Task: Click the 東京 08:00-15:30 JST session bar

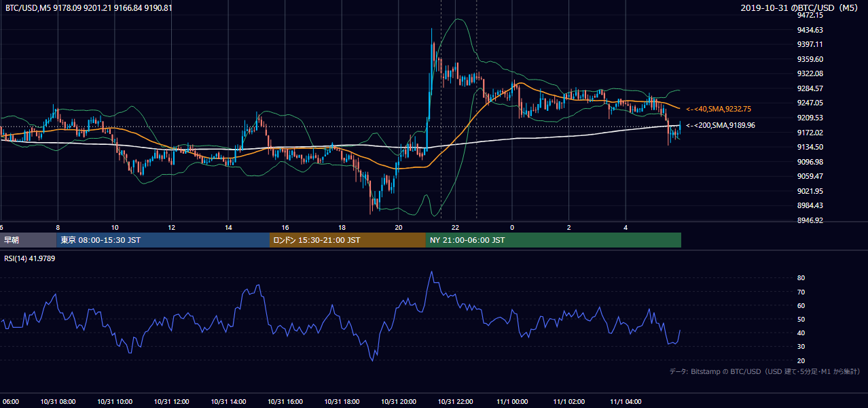Action: (x=163, y=240)
